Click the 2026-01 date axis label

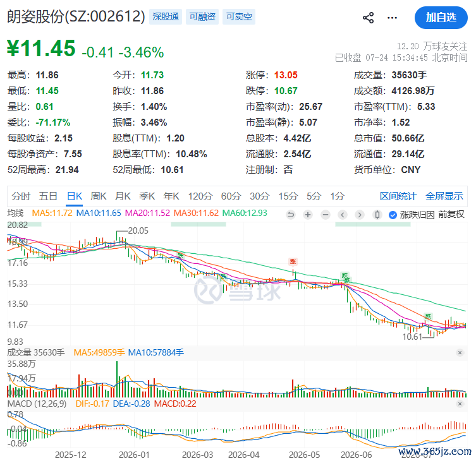pos(134,455)
